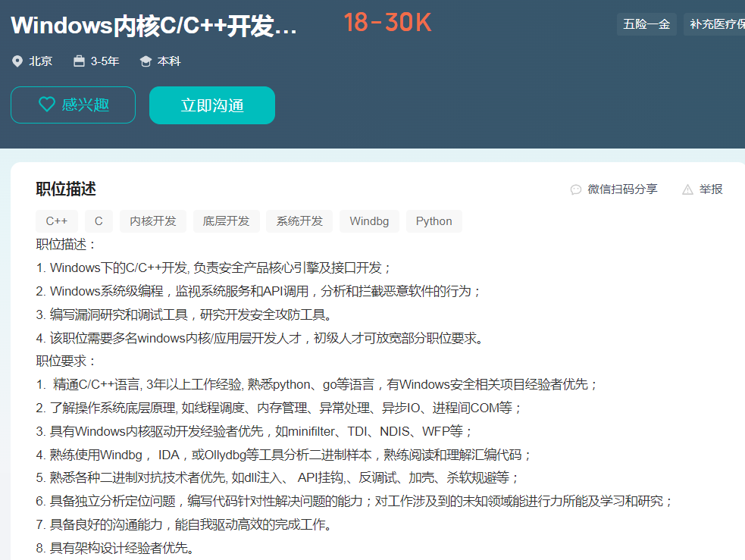745x560 pixels.
Task: Click the requirement 精通C/C++语言, 3年以上工作经验
Action: click(317, 384)
